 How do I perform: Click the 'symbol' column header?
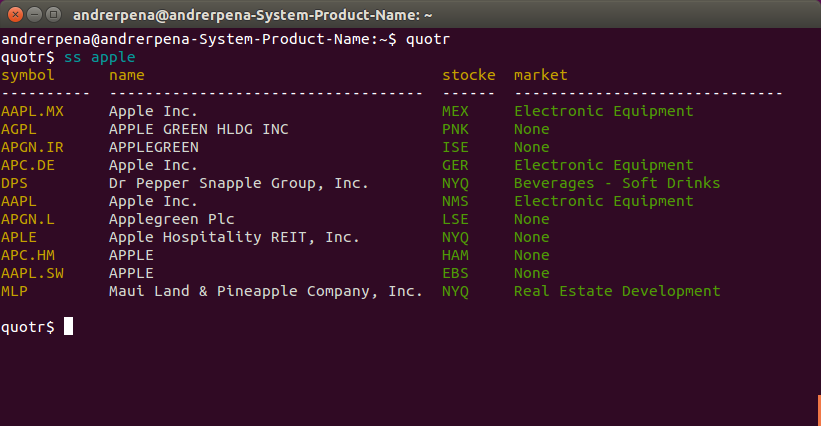point(28,75)
